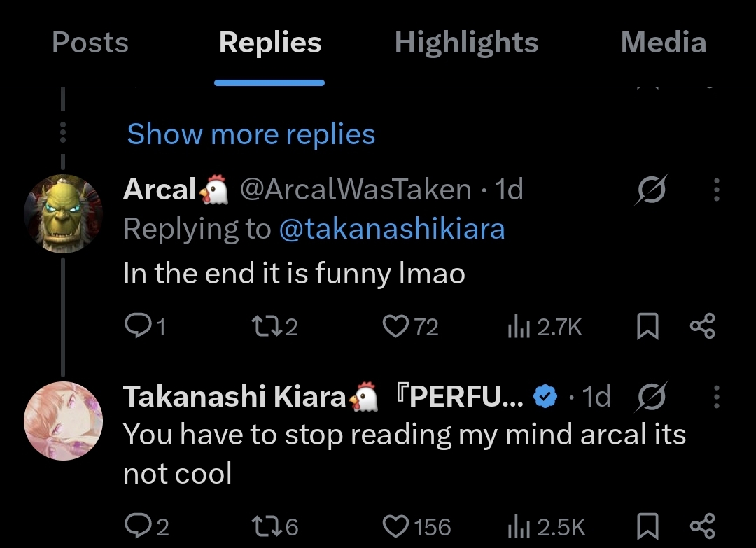This screenshot has height=548, width=756.
Task: View analytics for Kiara's 2.5K views post
Action: tap(517, 526)
